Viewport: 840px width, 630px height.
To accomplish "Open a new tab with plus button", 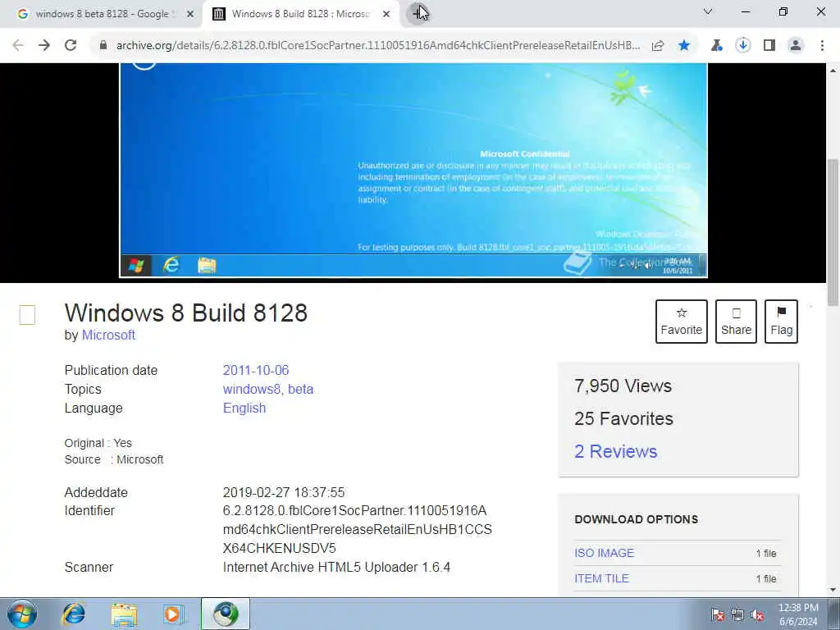I will tap(418, 13).
